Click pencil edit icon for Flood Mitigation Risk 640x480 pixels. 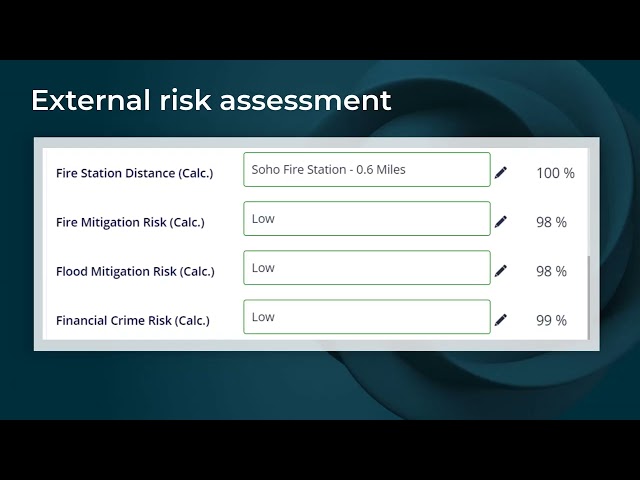(500, 271)
